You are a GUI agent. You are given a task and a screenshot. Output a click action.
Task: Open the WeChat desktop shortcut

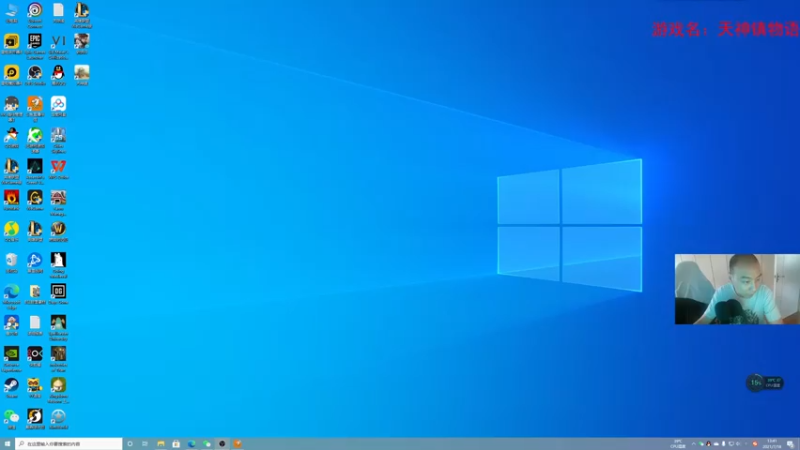(x=11, y=418)
